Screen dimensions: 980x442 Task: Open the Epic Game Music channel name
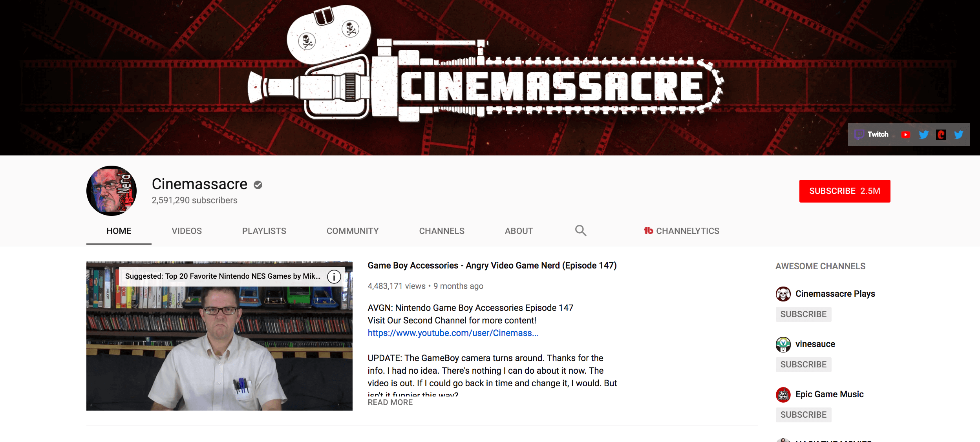829,395
